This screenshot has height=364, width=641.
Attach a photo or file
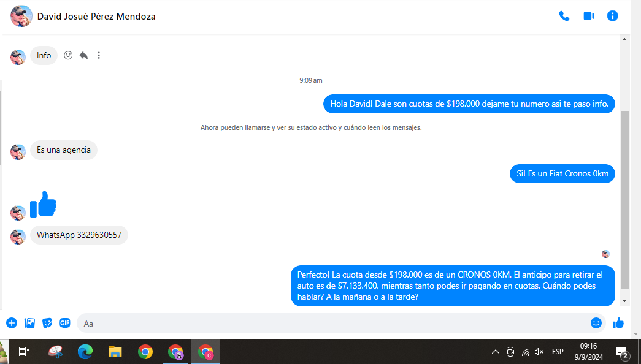(x=30, y=323)
